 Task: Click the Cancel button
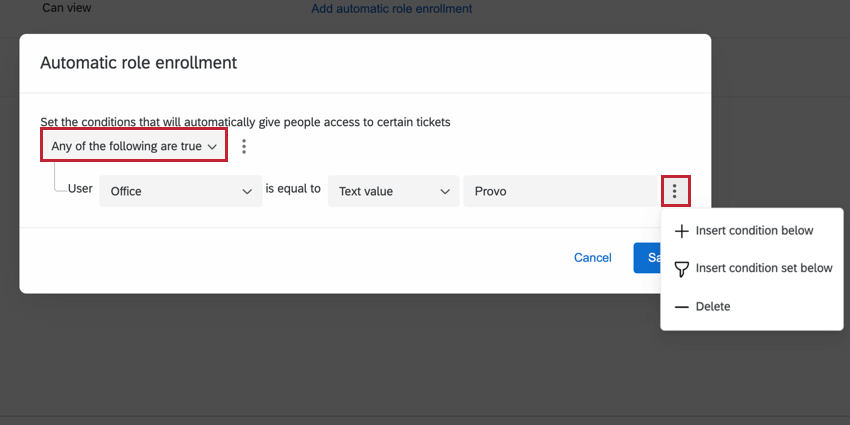click(x=592, y=258)
